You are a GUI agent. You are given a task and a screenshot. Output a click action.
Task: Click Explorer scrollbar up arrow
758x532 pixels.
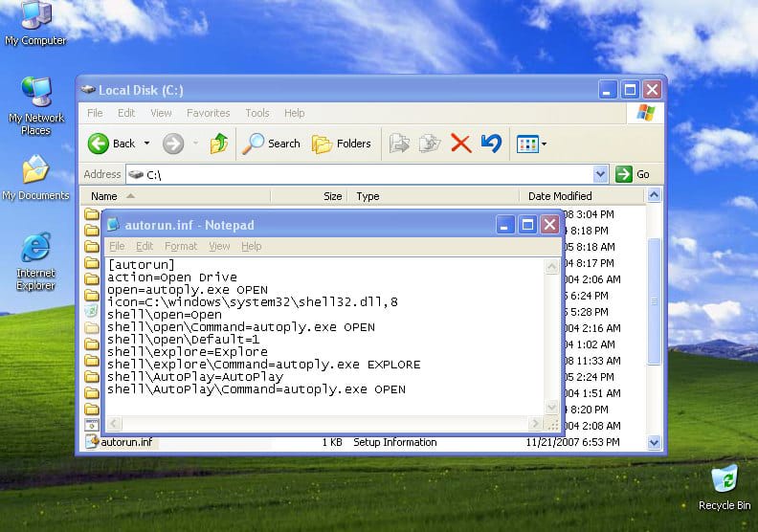pos(654,195)
